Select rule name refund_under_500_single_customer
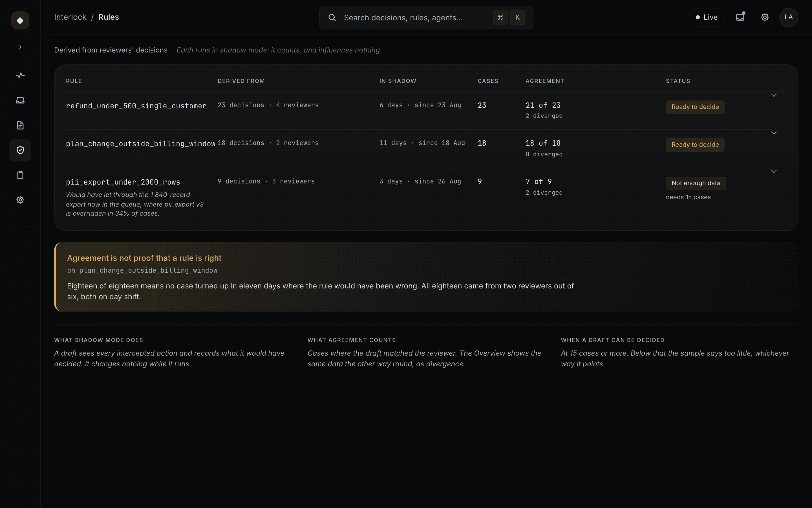Viewport: 812px width, 508px height. 136,106
